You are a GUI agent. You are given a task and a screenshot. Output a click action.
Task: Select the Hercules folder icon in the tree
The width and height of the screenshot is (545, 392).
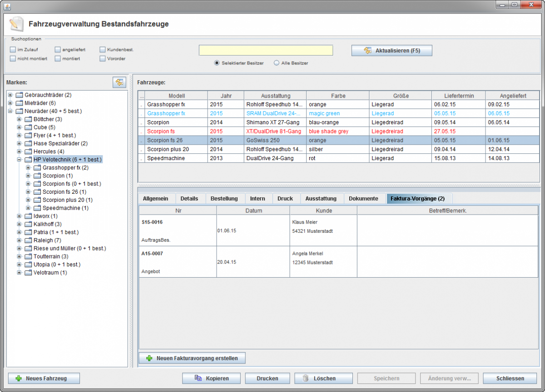pos(28,152)
